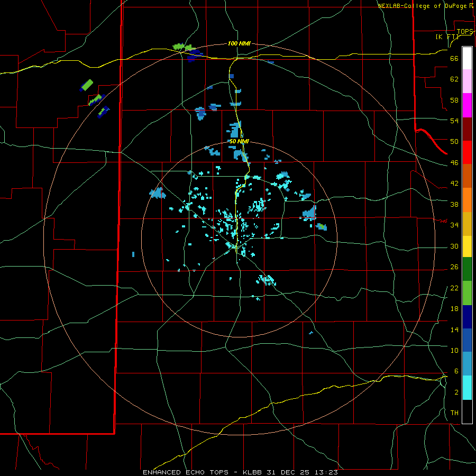476x476 pixels.
Task: Click the magenta legend swatch
Action: [x=467, y=105]
